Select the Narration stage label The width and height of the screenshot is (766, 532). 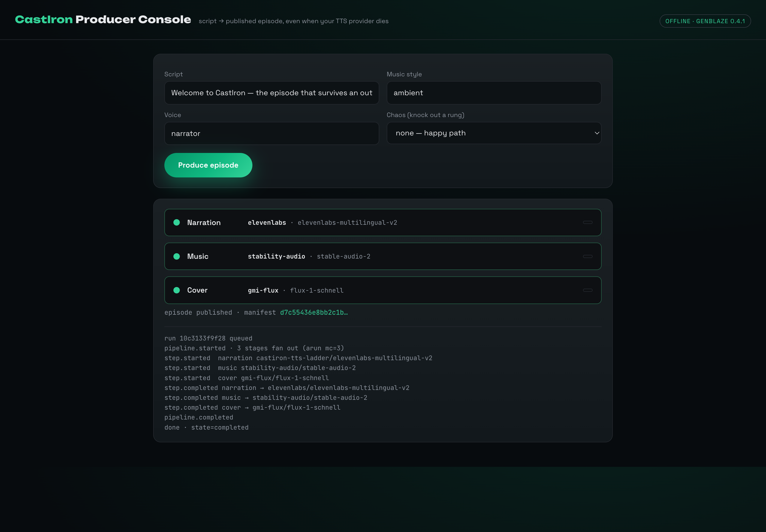pos(204,223)
